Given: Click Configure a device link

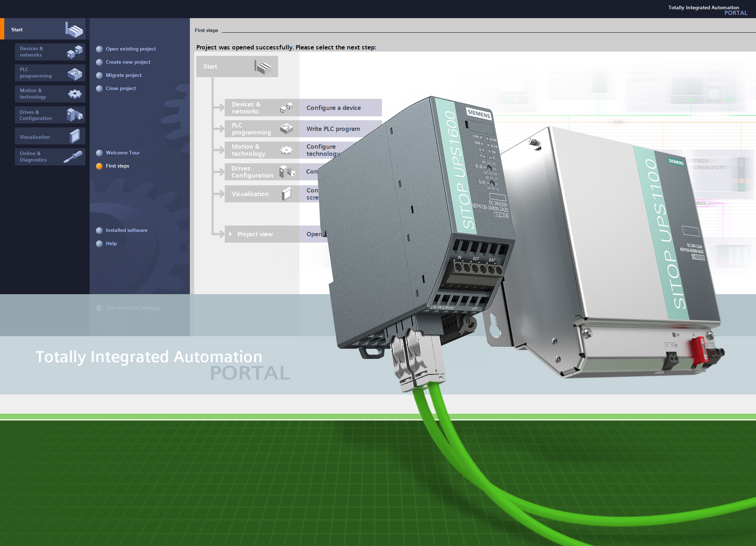Looking at the screenshot, I should (x=334, y=108).
